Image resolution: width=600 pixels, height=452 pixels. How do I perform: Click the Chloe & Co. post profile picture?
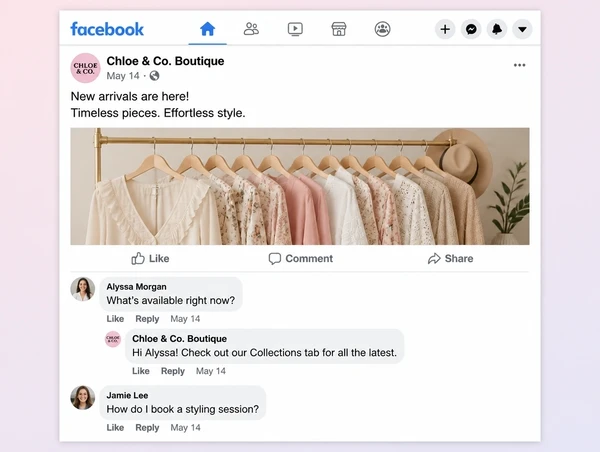[x=85, y=68]
